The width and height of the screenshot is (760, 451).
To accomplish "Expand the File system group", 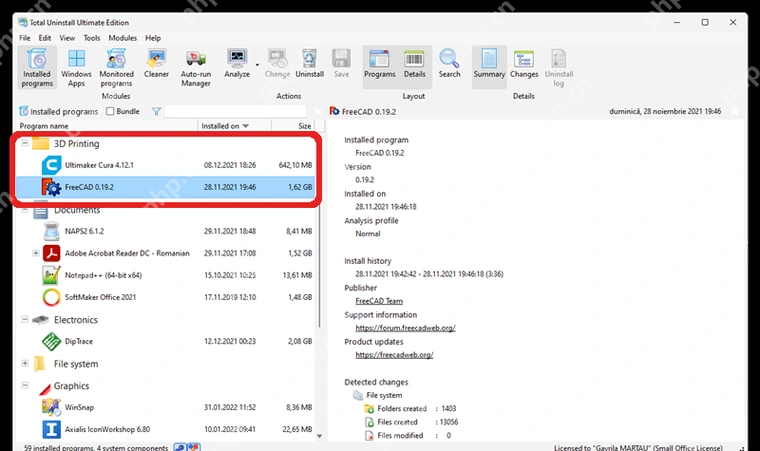I will coord(25,363).
